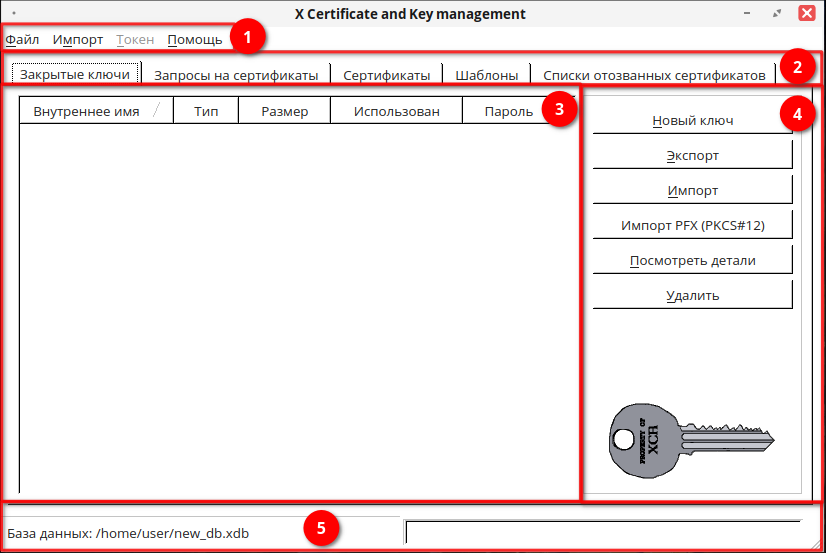Open the Шаблоны tab

[486, 75]
